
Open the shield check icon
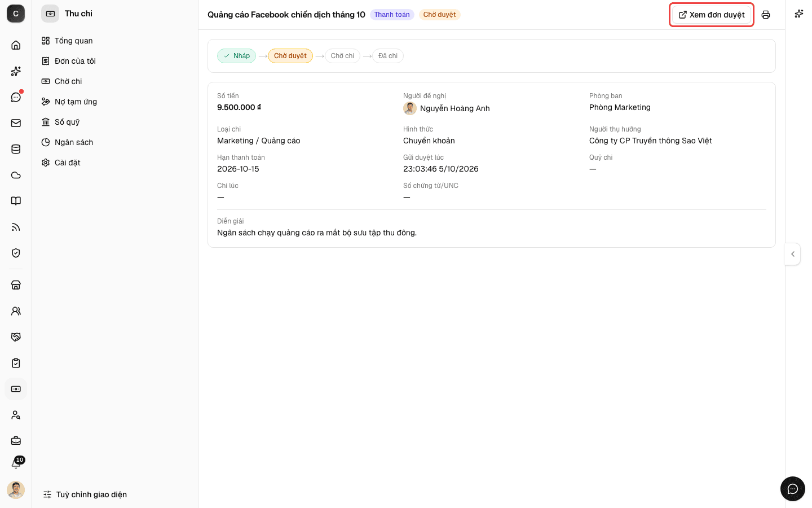click(16, 253)
